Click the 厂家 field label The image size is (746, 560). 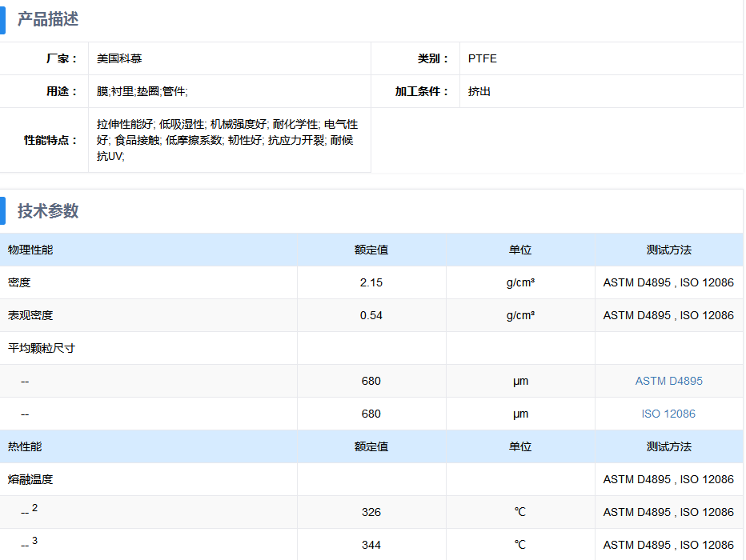click(62, 58)
